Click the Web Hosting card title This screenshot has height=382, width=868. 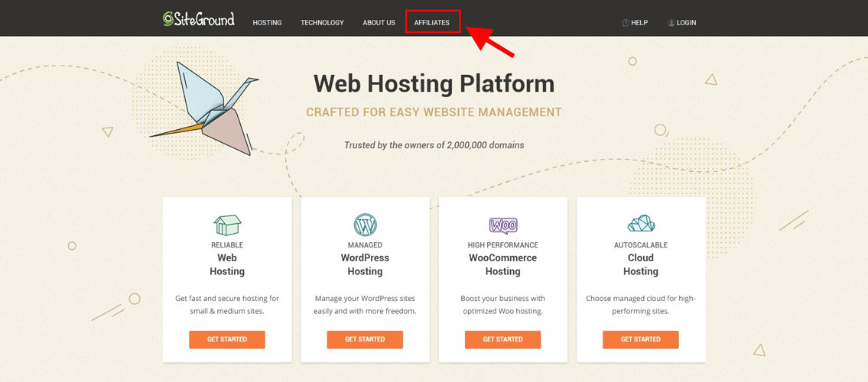tap(227, 265)
